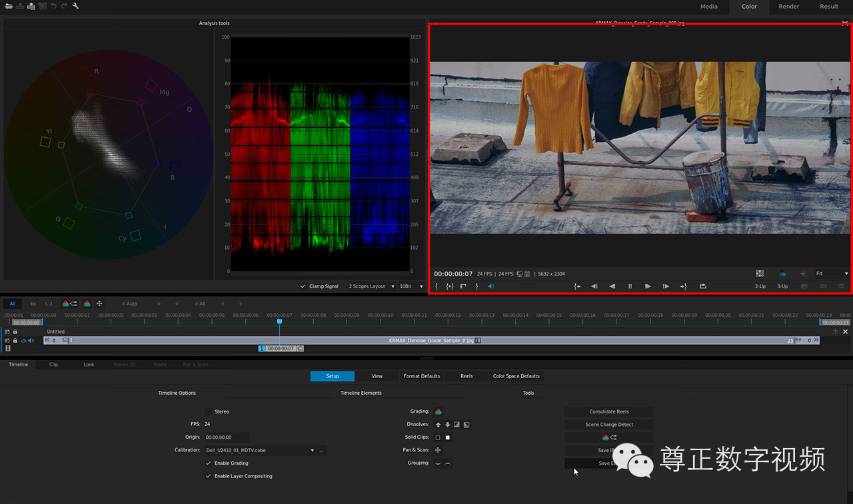This screenshot has width=853, height=504.
Task: Click the Grading element icon
Action: coord(438,411)
